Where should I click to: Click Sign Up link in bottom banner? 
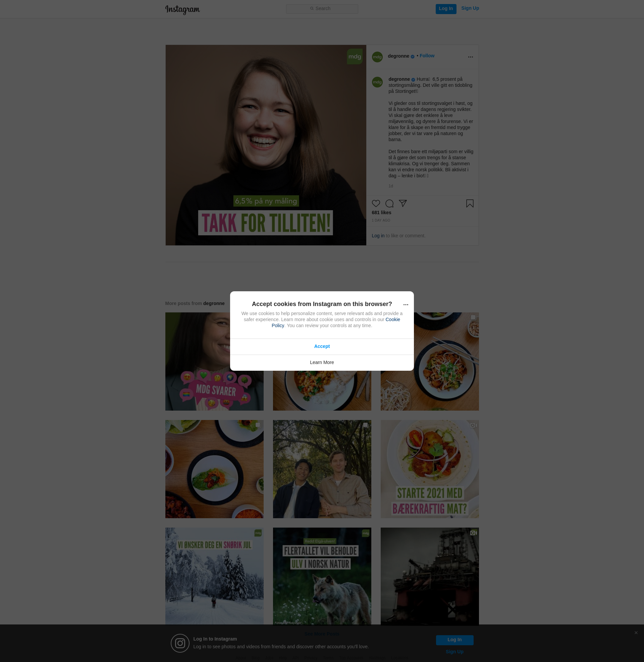[454, 652]
